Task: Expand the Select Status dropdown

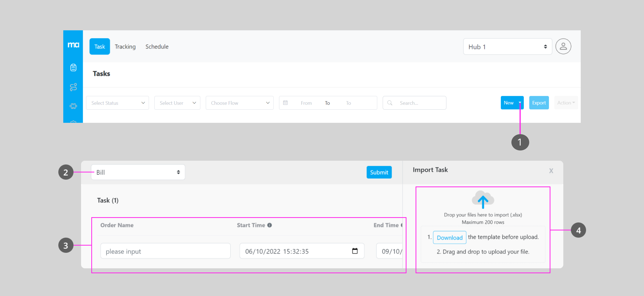Action: [117, 103]
